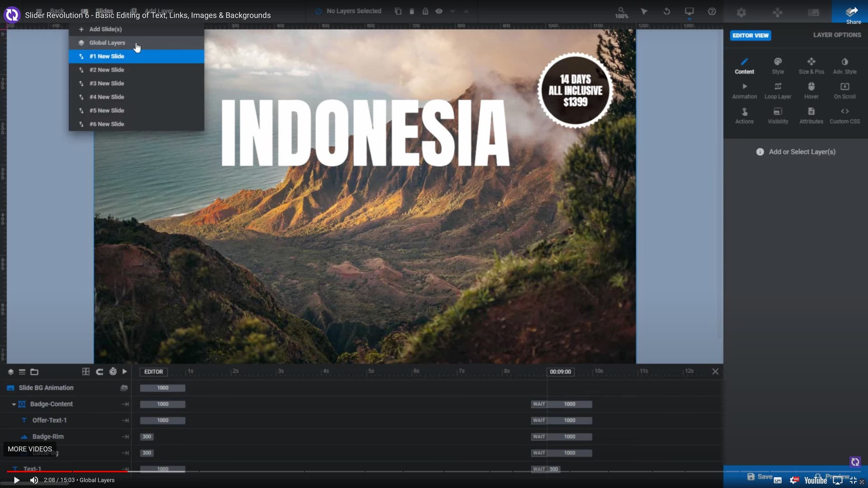Image resolution: width=868 pixels, height=488 pixels.
Task: Mute the YouTube video volume
Action: tap(34, 480)
